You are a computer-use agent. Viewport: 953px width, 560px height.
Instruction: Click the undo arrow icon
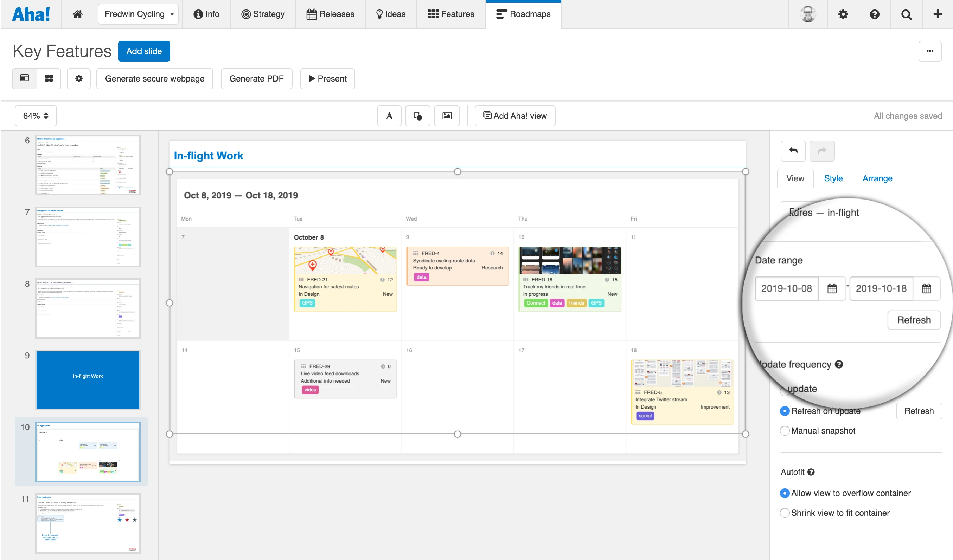(793, 151)
